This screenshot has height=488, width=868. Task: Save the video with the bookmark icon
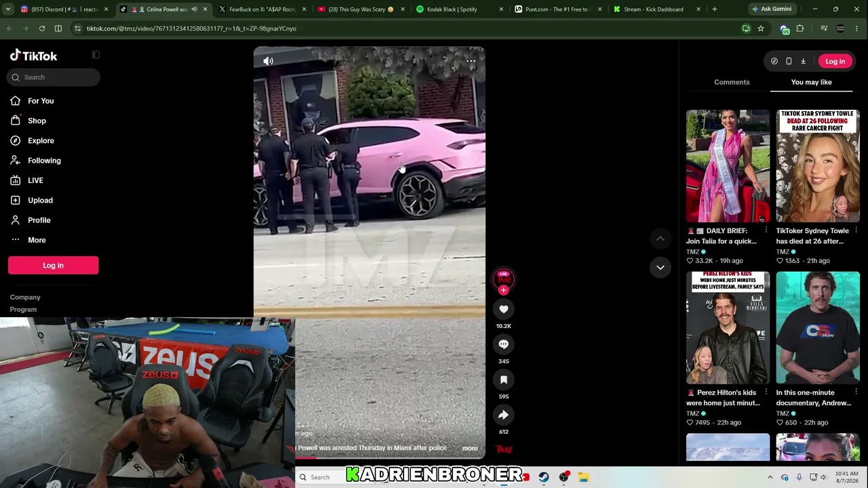click(503, 380)
